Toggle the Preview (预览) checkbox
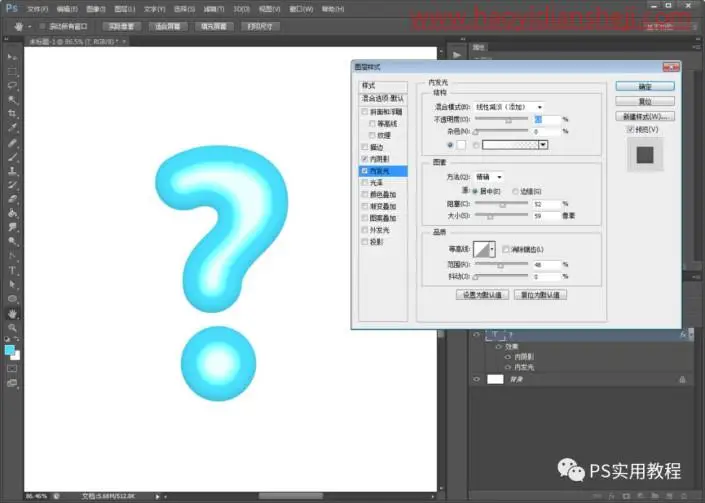 630,129
